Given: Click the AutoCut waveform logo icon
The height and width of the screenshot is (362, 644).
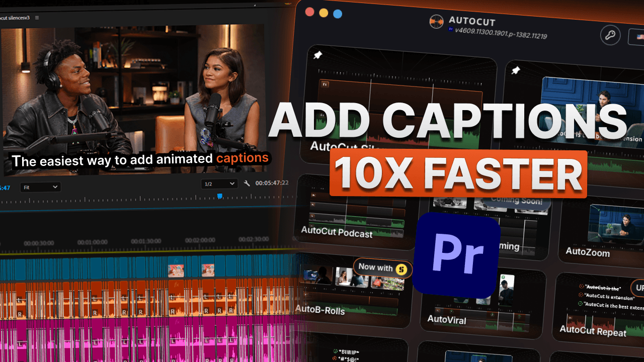Looking at the screenshot, I should click(x=436, y=22).
